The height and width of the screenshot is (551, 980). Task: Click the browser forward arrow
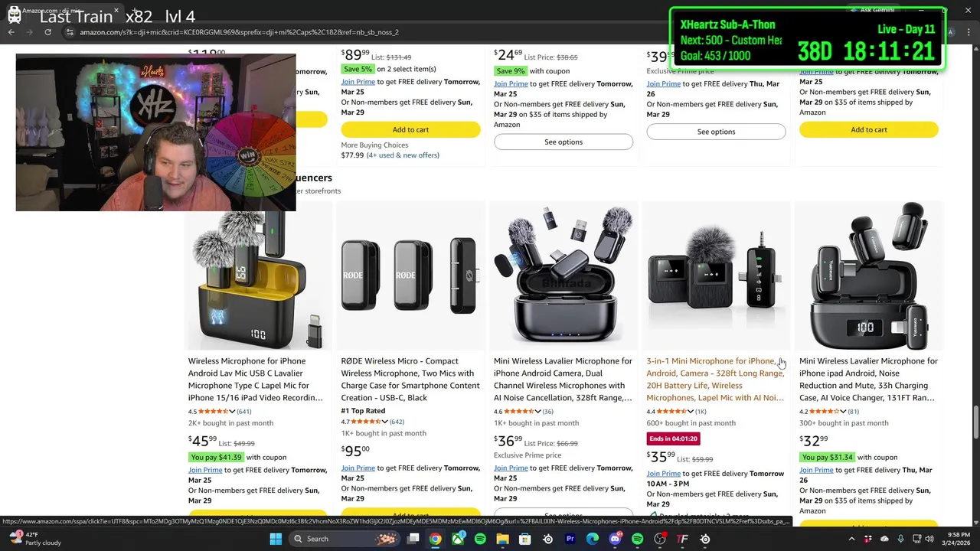[30, 32]
